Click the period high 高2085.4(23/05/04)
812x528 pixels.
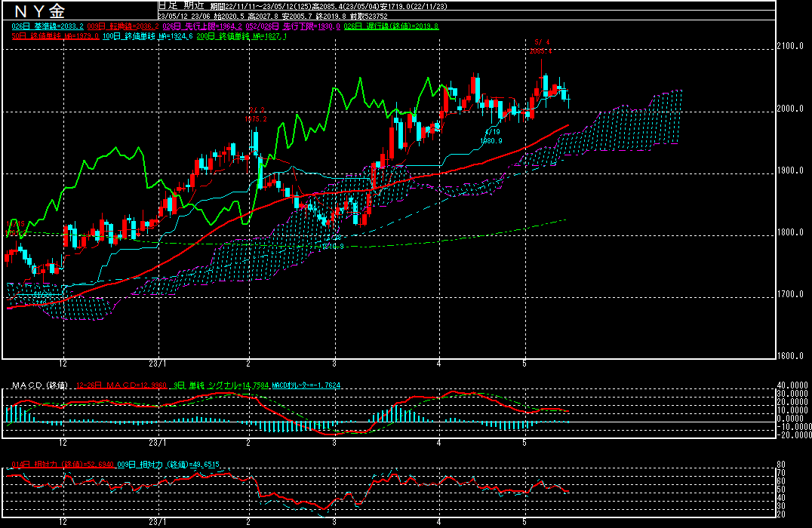[x=346, y=7]
